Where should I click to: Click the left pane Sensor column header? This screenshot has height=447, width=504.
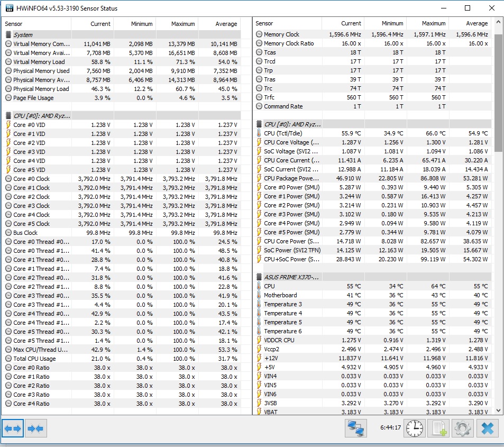[x=36, y=24]
